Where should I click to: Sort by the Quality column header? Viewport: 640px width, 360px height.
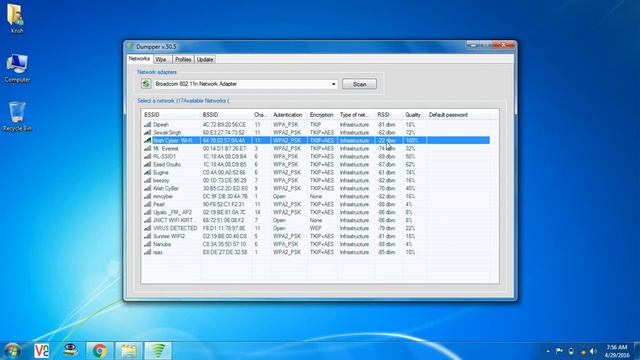click(414, 115)
